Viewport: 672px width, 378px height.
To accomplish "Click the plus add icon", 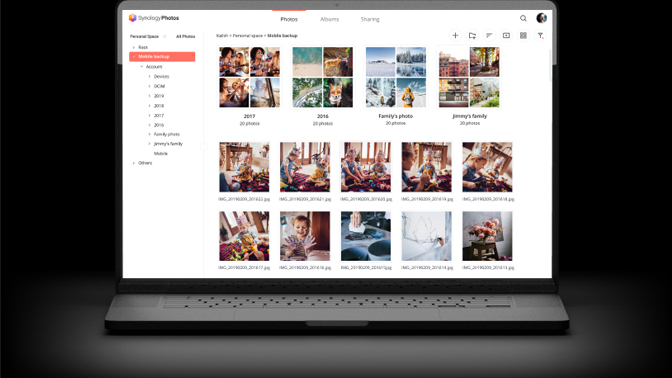I will click(455, 36).
